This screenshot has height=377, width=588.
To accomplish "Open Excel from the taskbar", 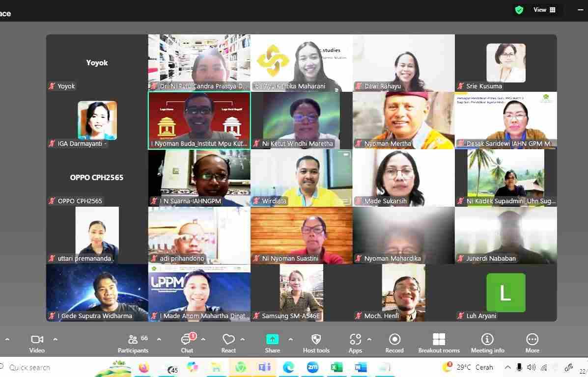I will pyautogui.click(x=336, y=367).
